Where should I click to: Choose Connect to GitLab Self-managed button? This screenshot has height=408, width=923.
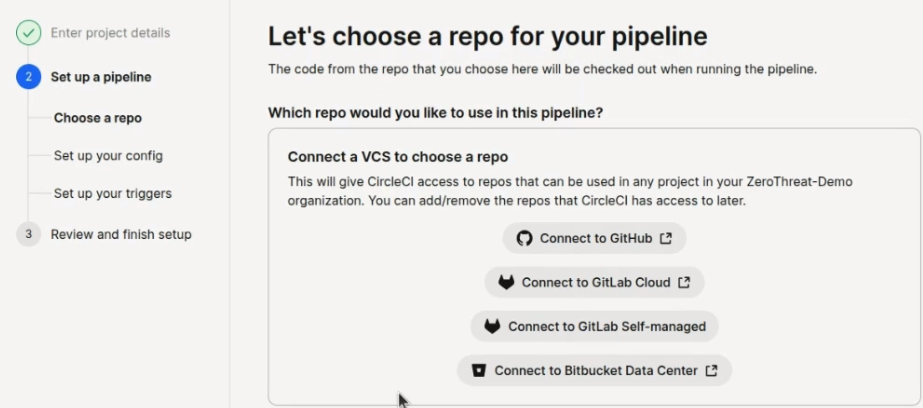click(x=594, y=326)
